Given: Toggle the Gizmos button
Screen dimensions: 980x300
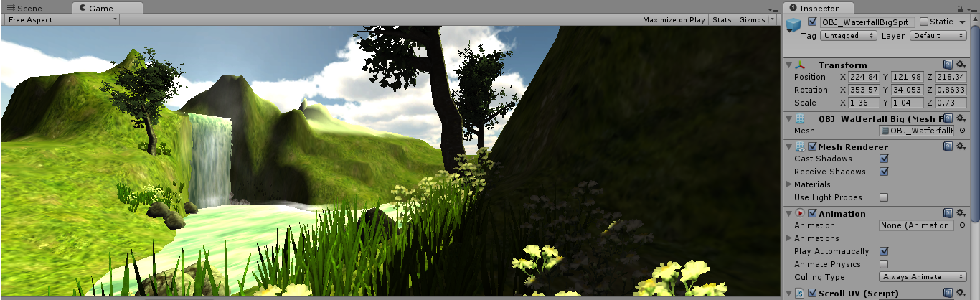Looking at the screenshot, I should (752, 20).
